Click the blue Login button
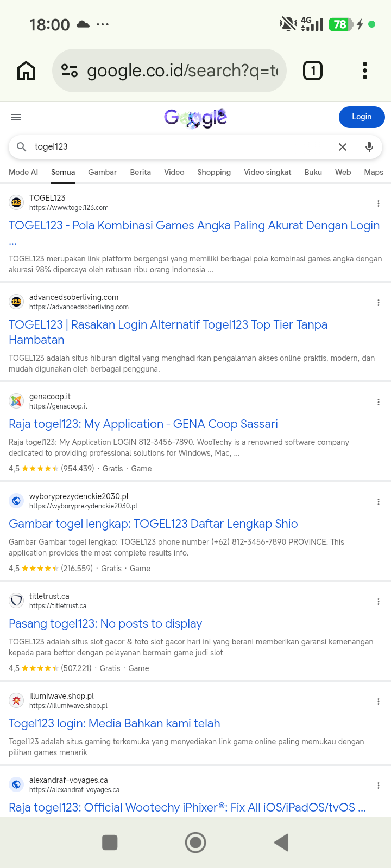 pyautogui.click(x=362, y=117)
